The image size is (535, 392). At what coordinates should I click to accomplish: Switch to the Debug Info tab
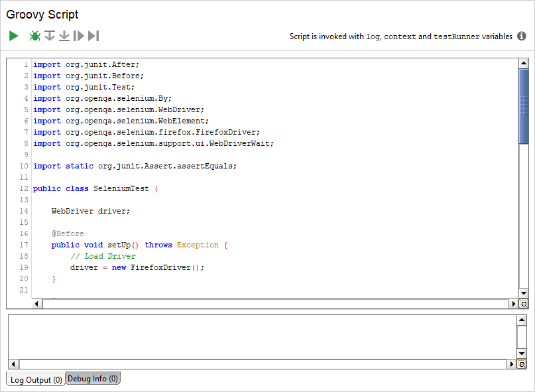tap(92, 378)
